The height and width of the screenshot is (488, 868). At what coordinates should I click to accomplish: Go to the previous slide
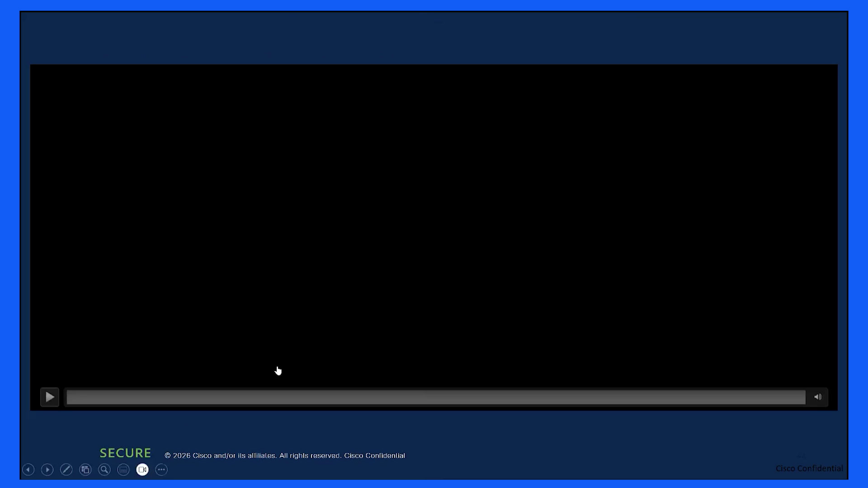pos(28,470)
